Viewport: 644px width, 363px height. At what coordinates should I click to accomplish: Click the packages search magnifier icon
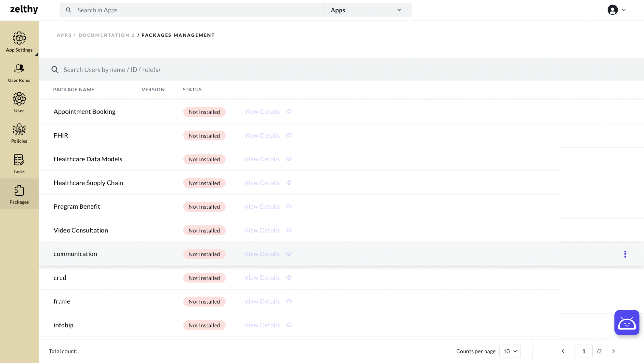click(x=55, y=70)
